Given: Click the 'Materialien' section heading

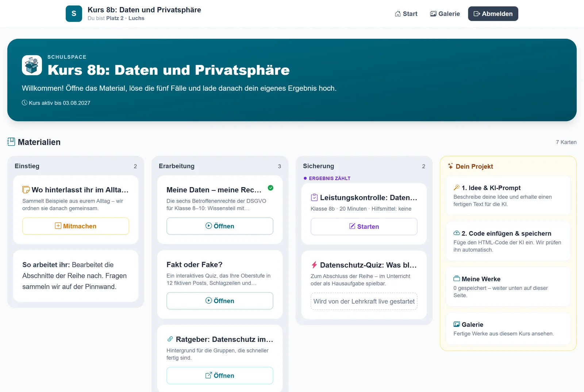Looking at the screenshot, I should [39, 142].
